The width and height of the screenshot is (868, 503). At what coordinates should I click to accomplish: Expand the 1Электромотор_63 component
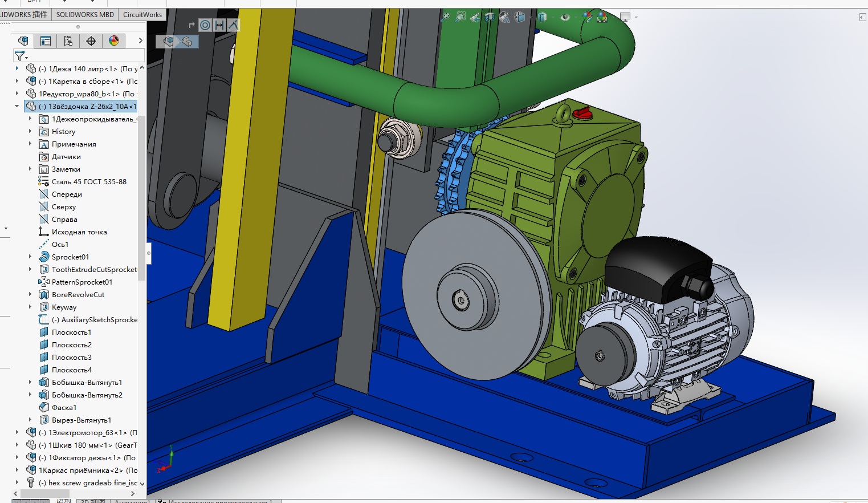pos(17,432)
